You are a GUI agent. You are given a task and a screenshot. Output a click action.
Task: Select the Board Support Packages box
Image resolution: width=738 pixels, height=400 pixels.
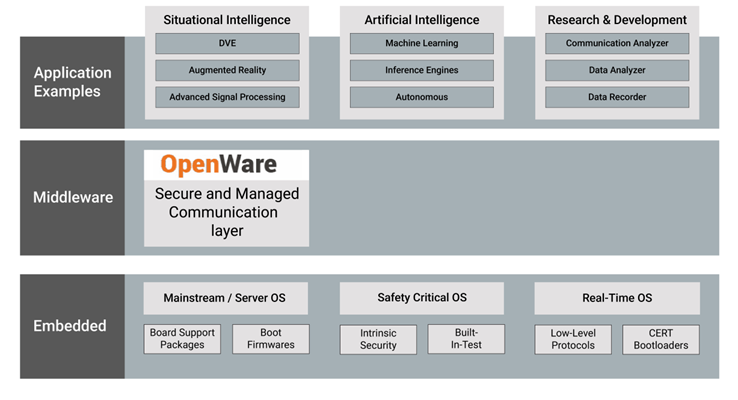183,339
